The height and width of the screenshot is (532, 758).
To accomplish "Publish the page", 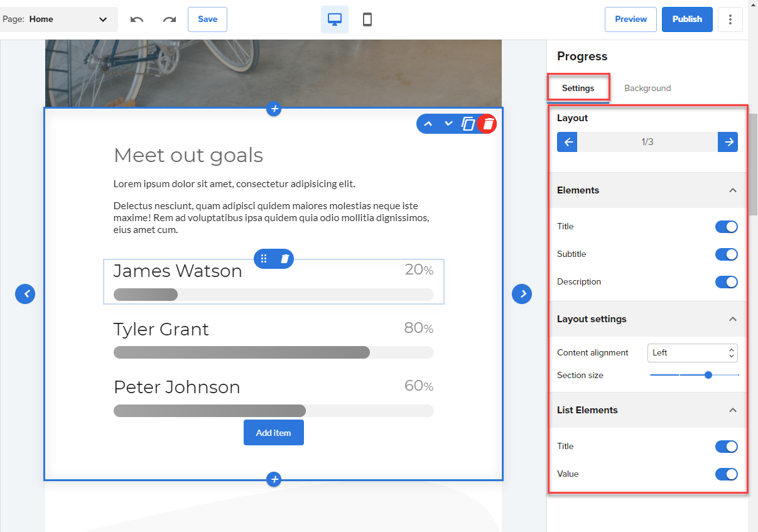I will [687, 19].
